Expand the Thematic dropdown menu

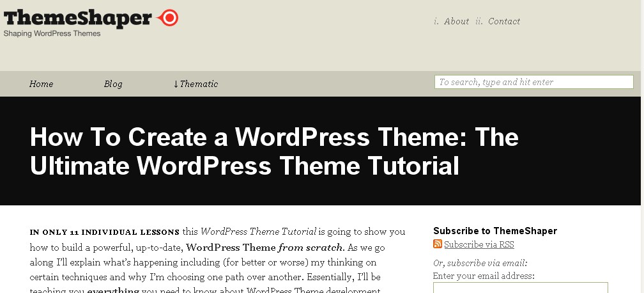[x=195, y=84]
